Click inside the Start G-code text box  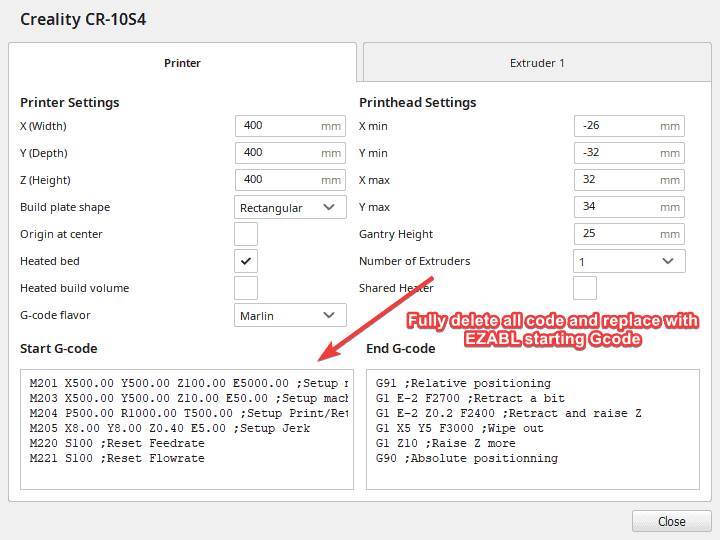click(187, 429)
